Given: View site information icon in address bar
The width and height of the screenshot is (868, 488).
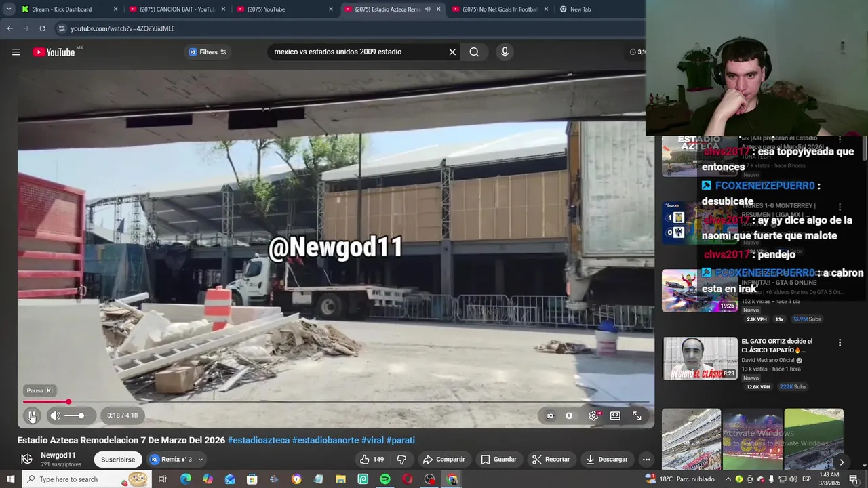Looking at the screenshot, I should 62,28.
